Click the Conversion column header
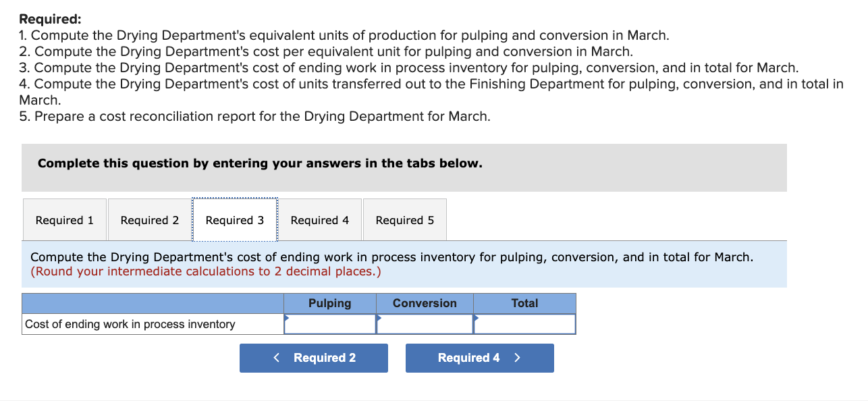 coord(425,303)
